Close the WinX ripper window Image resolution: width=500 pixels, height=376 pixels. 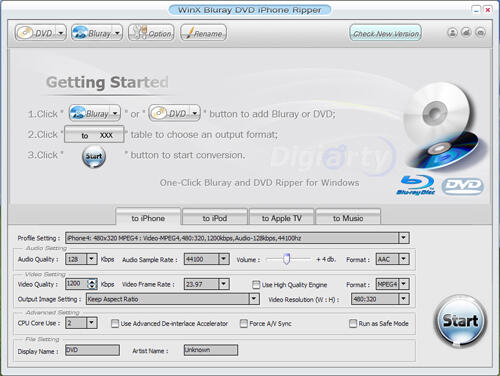(488, 10)
